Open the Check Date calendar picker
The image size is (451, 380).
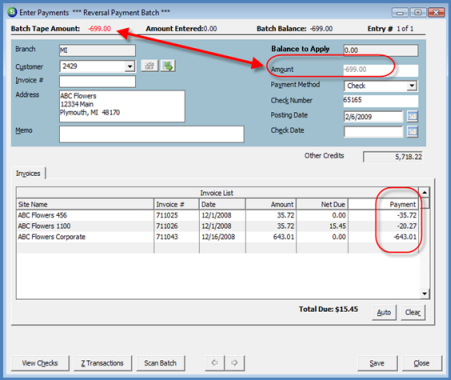tap(412, 131)
